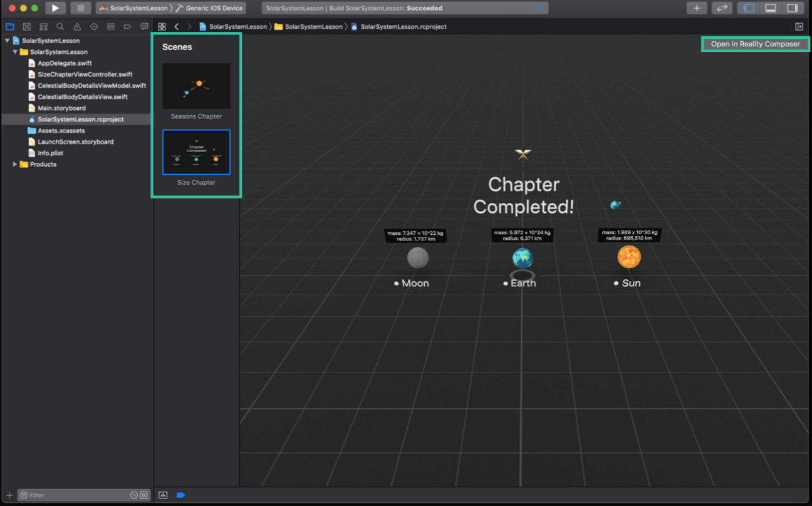Viewport: 812px width, 506px height.
Task: Click the Moon mass and radius label
Action: pos(415,235)
